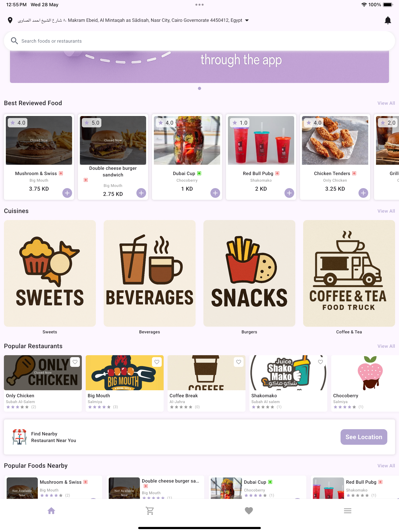Expand the delivery address dropdown arrow
399x532 pixels.
[x=247, y=20]
